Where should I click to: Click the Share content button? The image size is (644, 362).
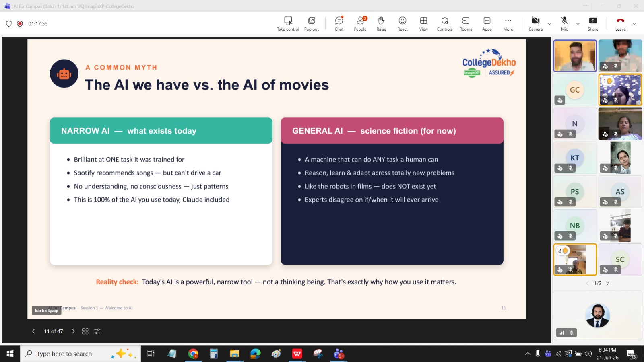(x=593, y=24)
